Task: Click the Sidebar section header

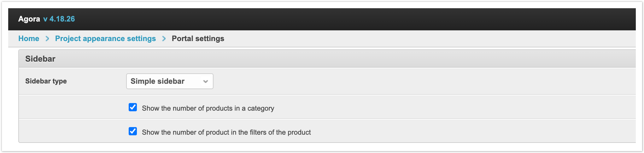Action: (x=40, y=59)
